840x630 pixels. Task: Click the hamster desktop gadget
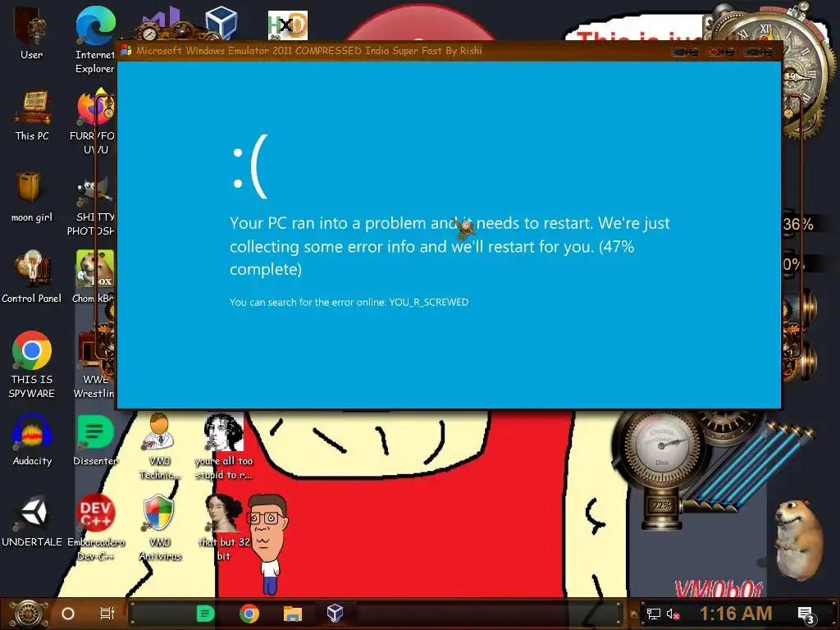tap(799, 539)
